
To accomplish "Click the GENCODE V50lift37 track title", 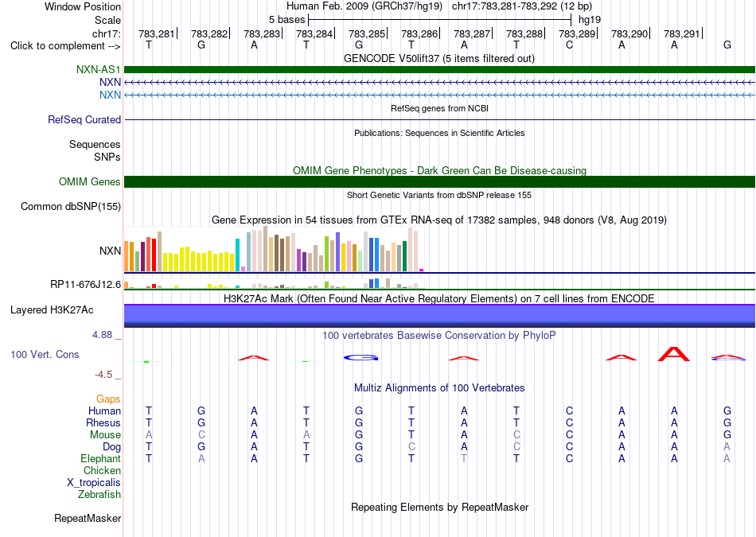I will 439,58.
